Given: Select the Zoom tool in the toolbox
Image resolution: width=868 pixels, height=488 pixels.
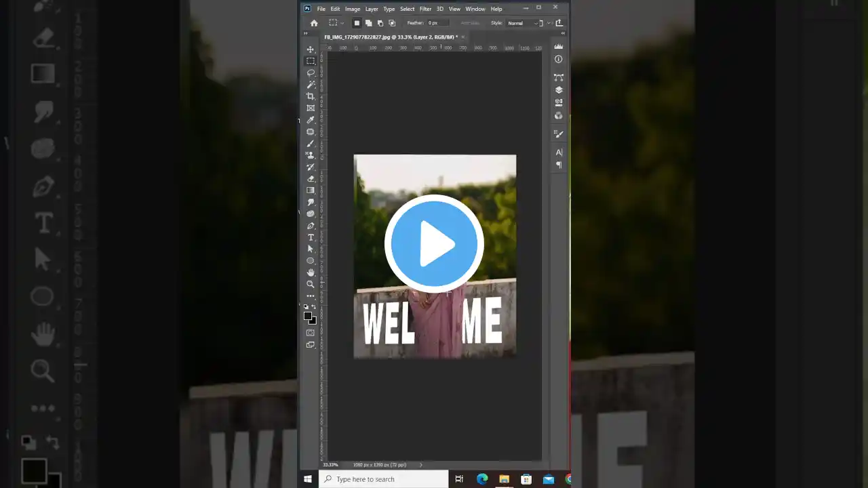Looking at the screenshot, I should click(x=311, y=284).
